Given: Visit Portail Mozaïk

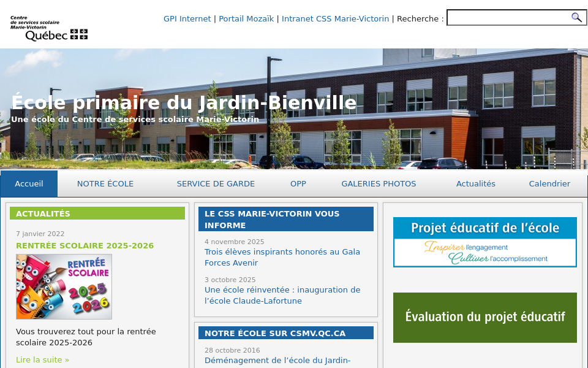Looking at the screenshot, I should pos(246,18).
